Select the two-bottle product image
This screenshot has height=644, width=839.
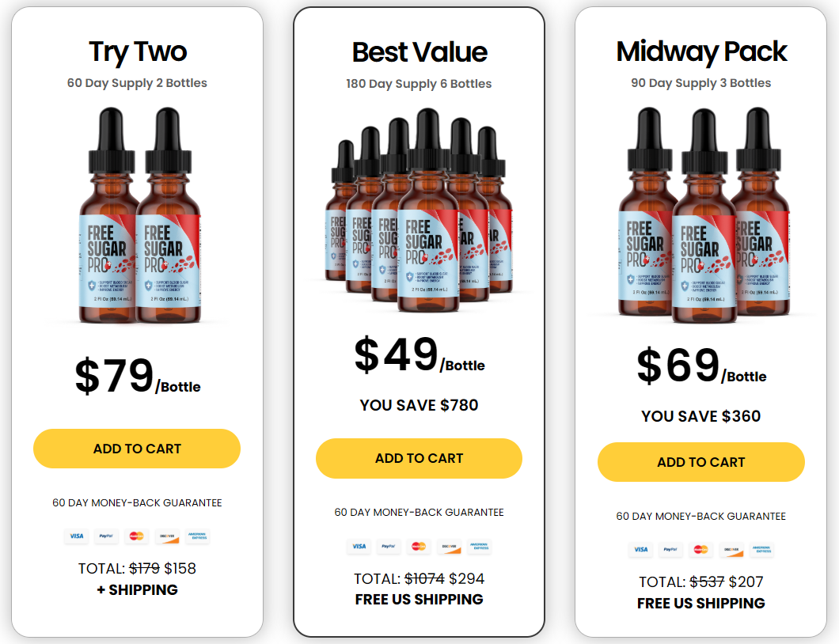[139, 215]
